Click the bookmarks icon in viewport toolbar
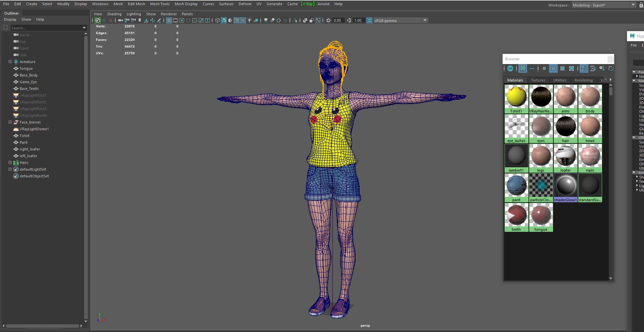The height and width of the screenshot is (332, 644). pos(140,20)
